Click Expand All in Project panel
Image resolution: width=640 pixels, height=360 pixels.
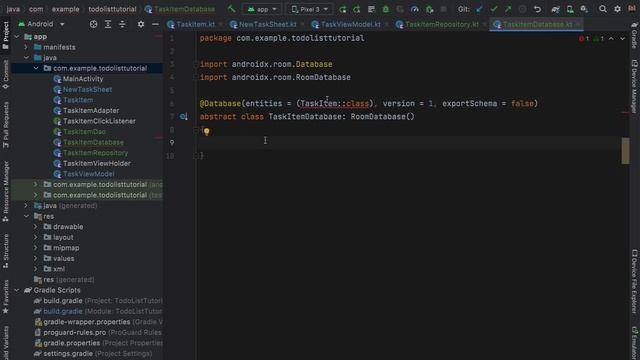coord(108,24)
